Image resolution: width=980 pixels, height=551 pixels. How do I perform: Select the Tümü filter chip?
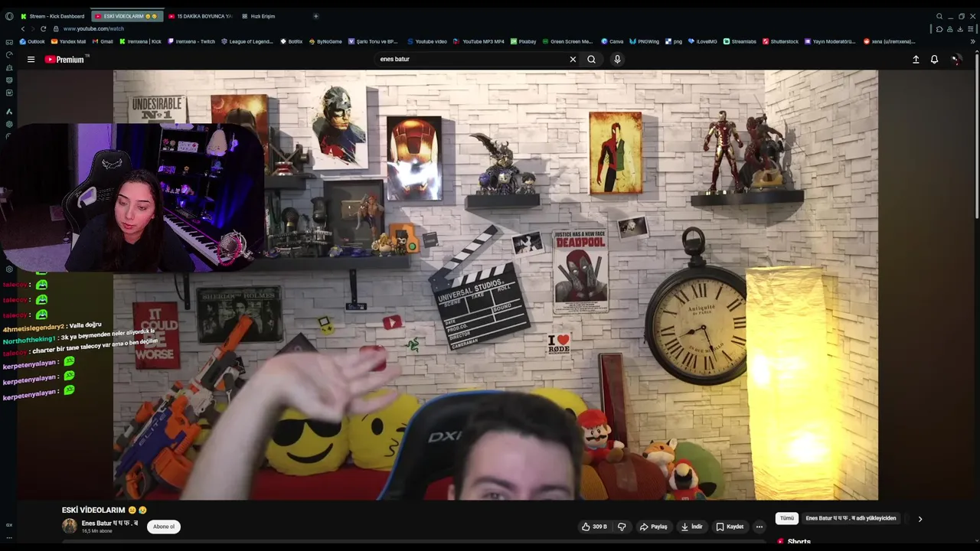(x=787, y=518)
